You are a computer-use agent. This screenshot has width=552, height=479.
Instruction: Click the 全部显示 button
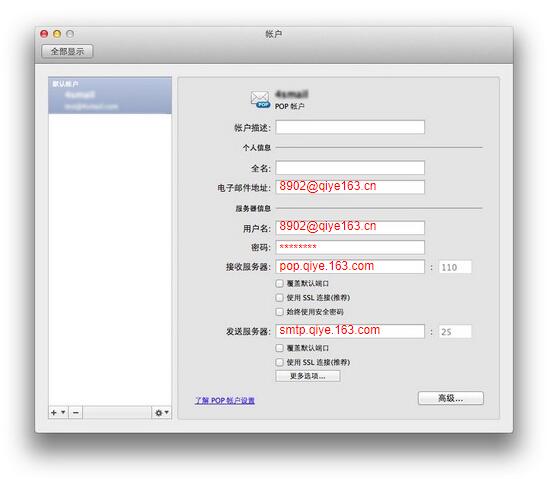67,51
